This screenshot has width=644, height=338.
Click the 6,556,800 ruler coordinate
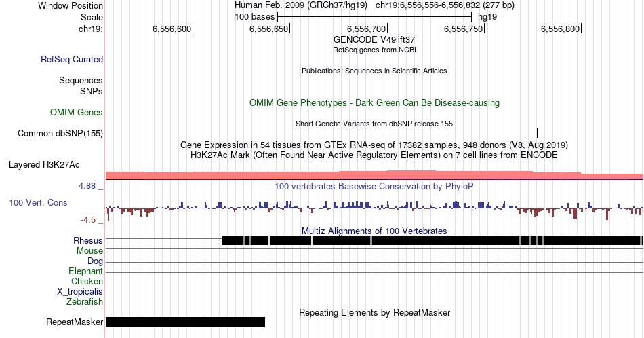[560, 29]
